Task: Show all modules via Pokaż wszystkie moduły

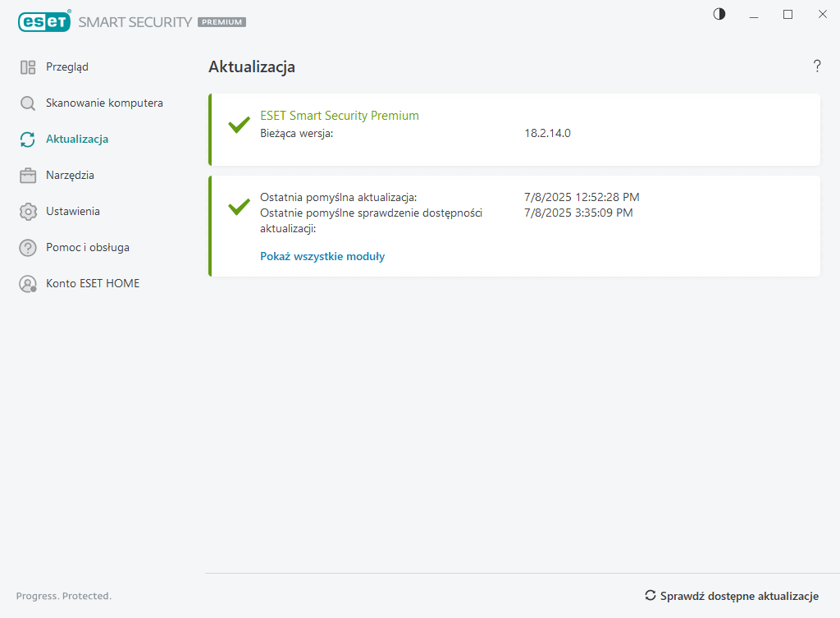Action: coord(322,256)
